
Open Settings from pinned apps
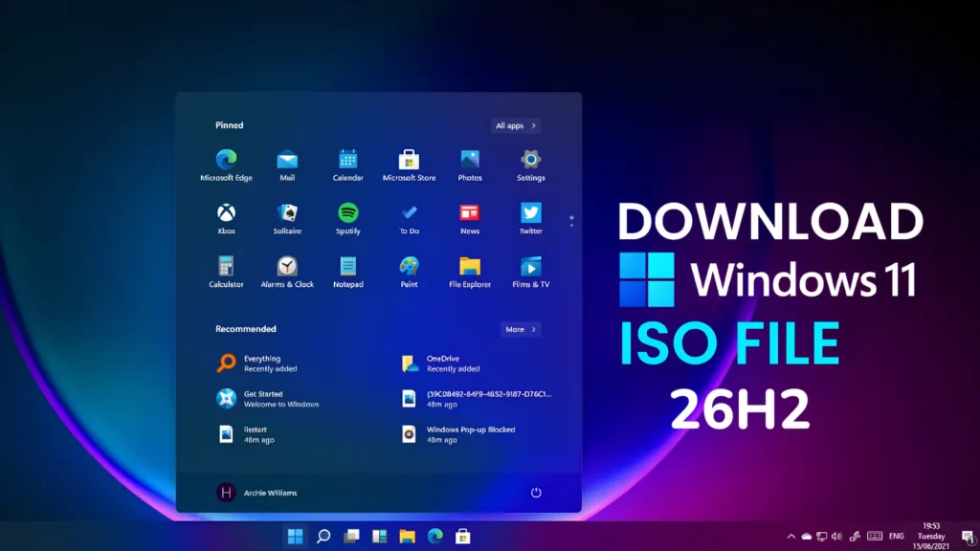point(530,165)
